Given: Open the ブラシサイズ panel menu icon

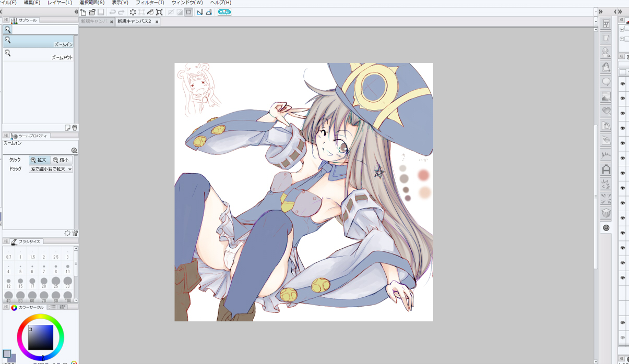Looking at the screenshot, I should (6, 241).
